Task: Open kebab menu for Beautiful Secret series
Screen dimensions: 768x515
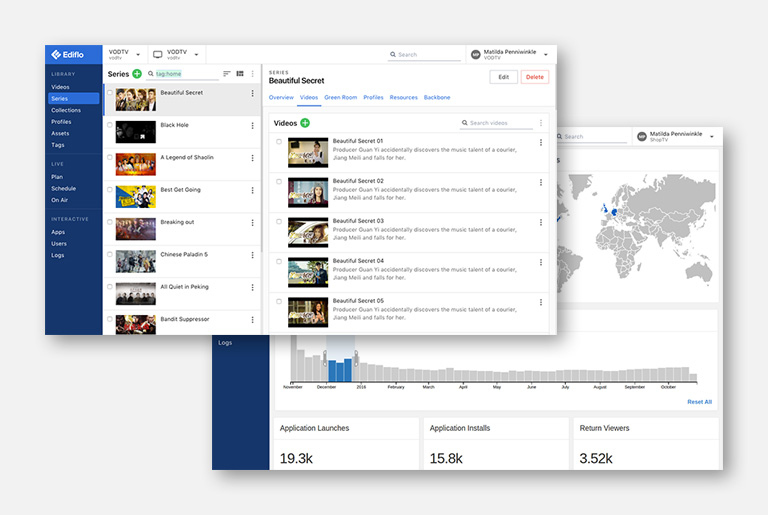Action: (x=253, y=93)
